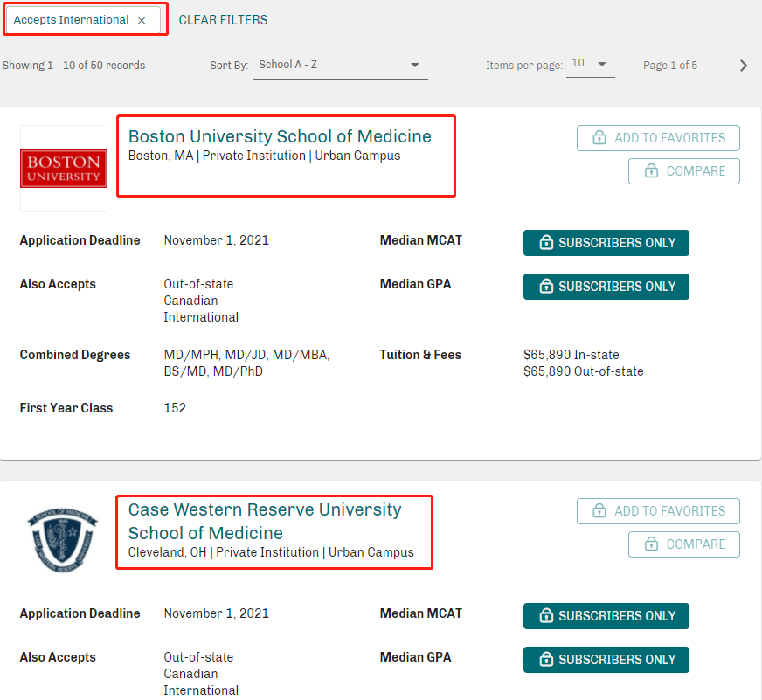Click '$65,890 Out-of-state' tuition value
This screenshot has width=762, height=700.
point(583,371)
